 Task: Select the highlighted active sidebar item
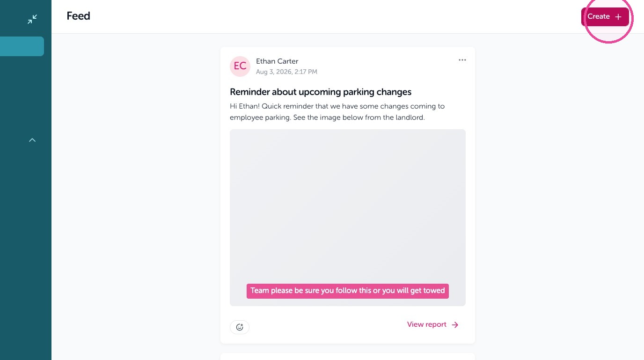click(22, 46)
